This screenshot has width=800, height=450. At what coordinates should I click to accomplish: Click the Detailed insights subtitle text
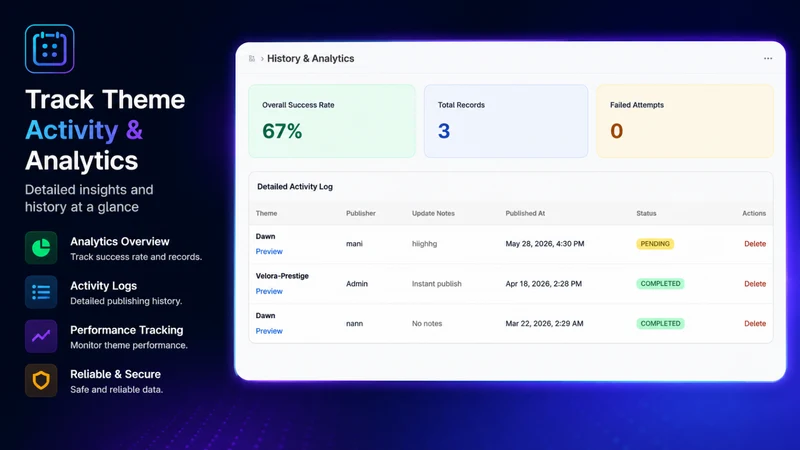point(89,198)
